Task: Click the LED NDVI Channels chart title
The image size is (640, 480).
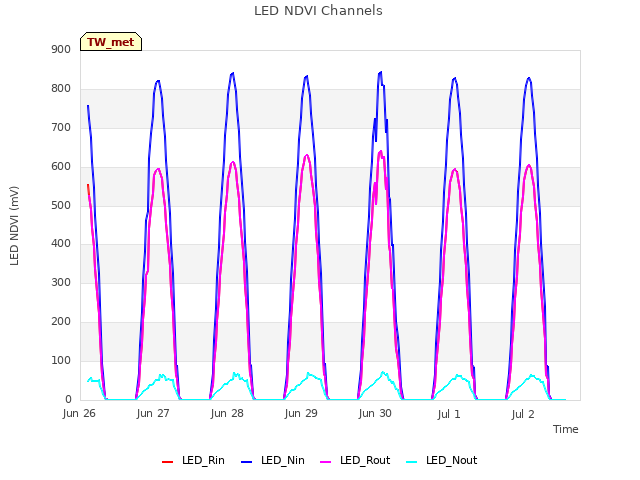Action: [318, 10]
